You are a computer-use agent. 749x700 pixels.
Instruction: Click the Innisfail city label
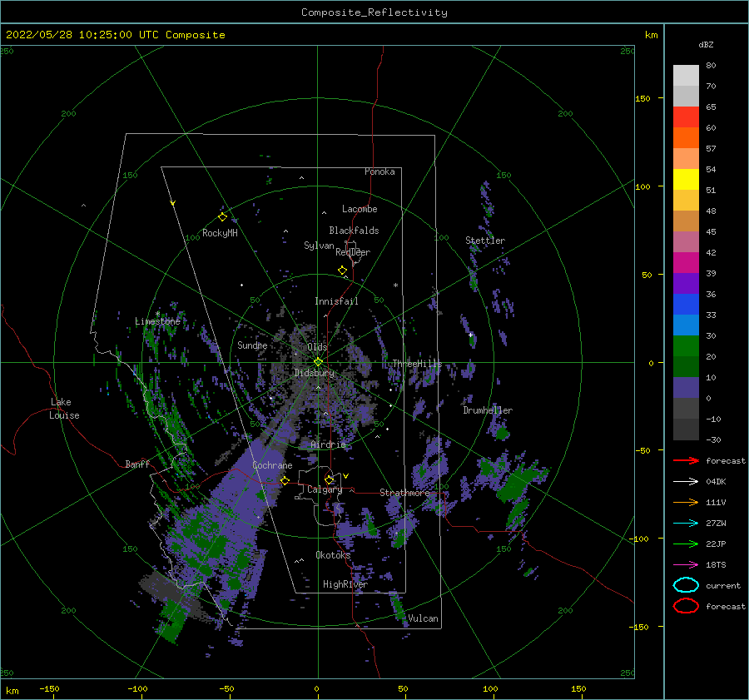click(336, 301)
